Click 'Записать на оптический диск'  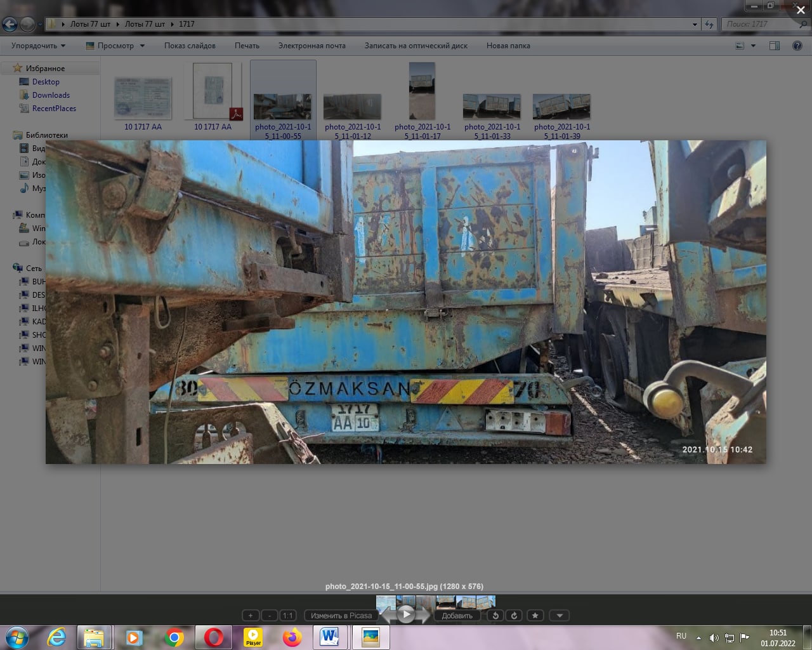click(x=416, y=46)
